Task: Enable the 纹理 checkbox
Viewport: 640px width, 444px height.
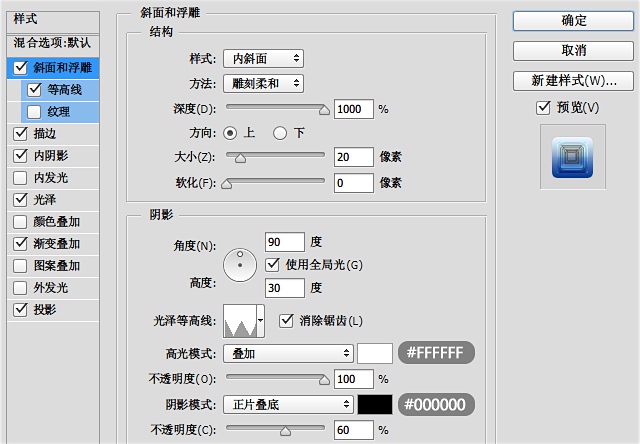Action: coord(35,111)
